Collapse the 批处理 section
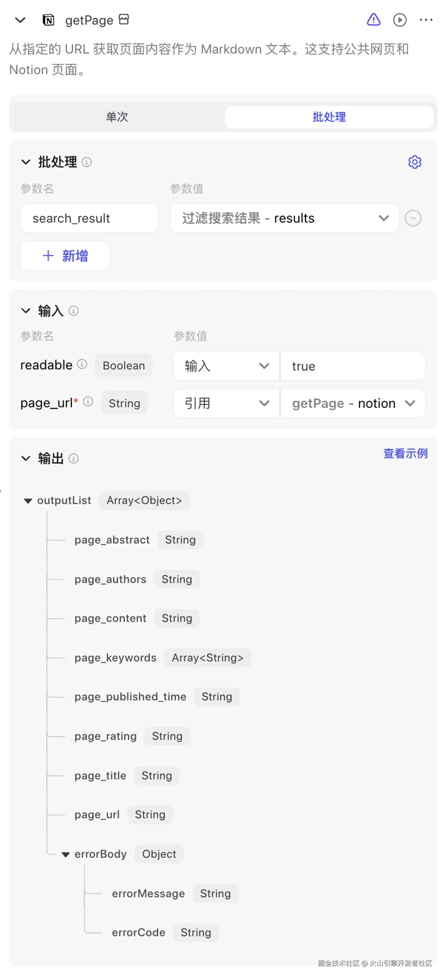The height and width of the screenshot is (980, 445). pos(26,162)
